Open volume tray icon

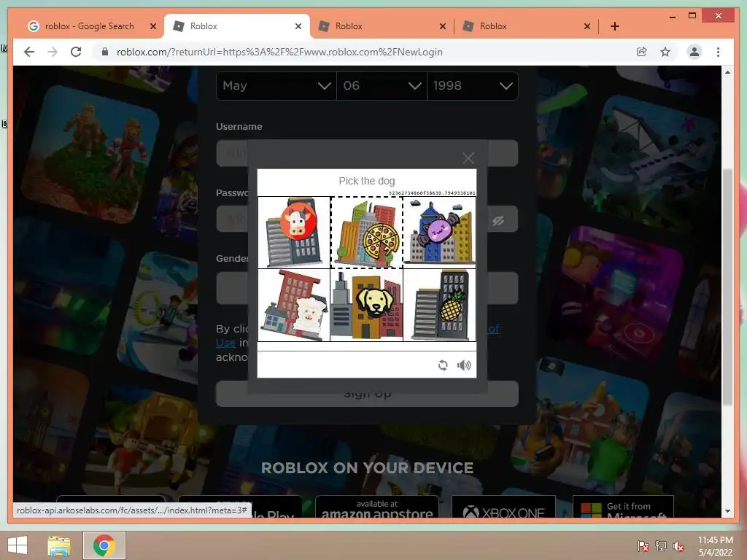coord(678,545)
